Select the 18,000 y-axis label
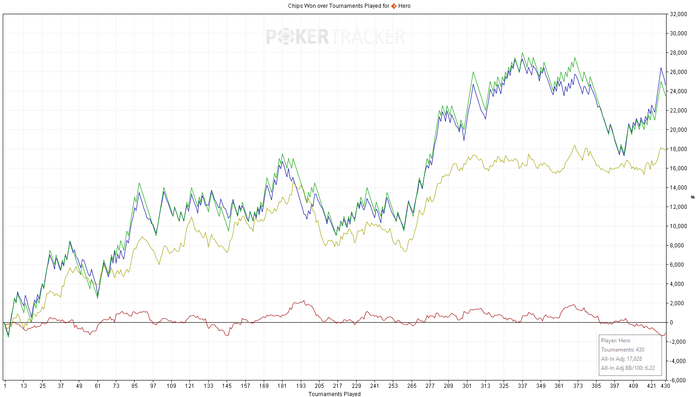The height and width of the screenshot is (397, 700). pos(678,149)
